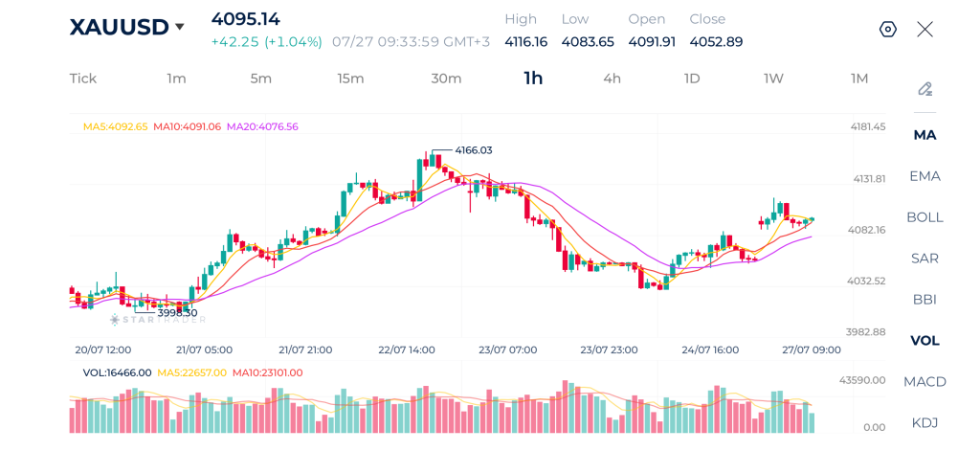The height and width of the screenshot is (451, 980).
Task: Click the 4166.03 high price marker
Action: coord(473,150)
